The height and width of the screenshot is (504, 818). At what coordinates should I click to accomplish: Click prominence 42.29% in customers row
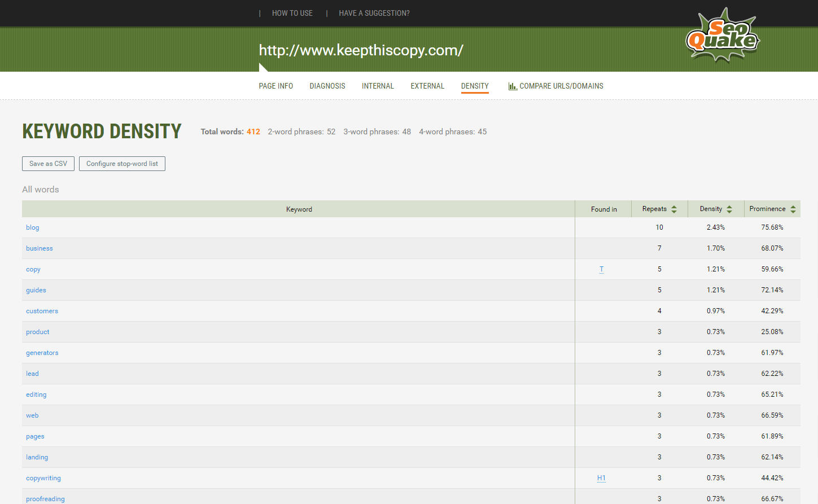(x=772, y=311)
